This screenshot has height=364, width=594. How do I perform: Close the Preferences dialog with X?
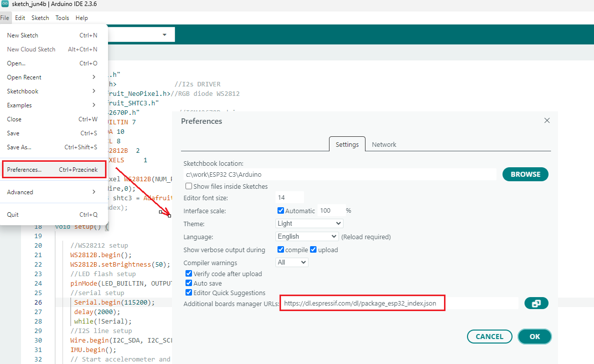(546, 121)
